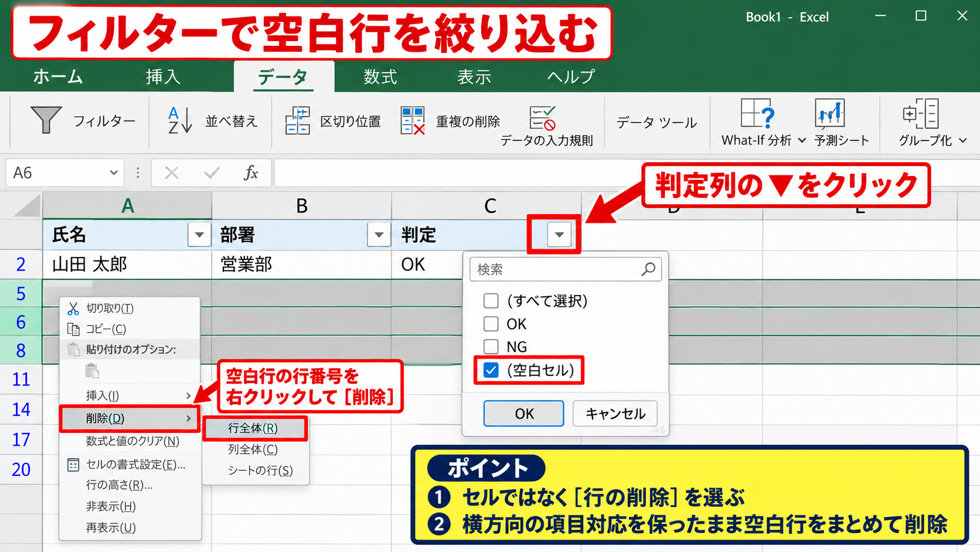Choose 非表示(H) in context menu
This screenshot has width=980, height=552.
[111, 506]
